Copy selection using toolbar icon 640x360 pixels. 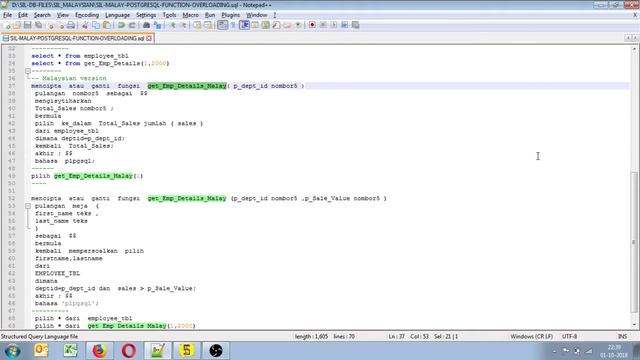96,25
